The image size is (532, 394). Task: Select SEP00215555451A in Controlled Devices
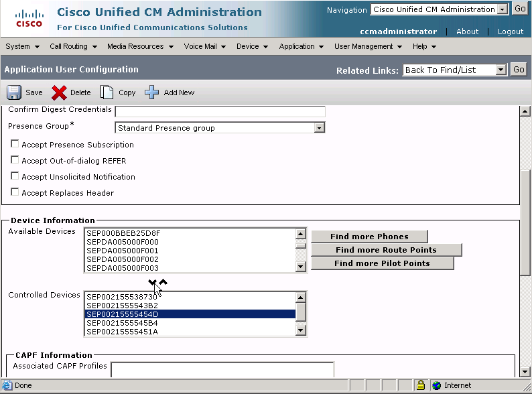pyautogui.click(x=190, y=332)
